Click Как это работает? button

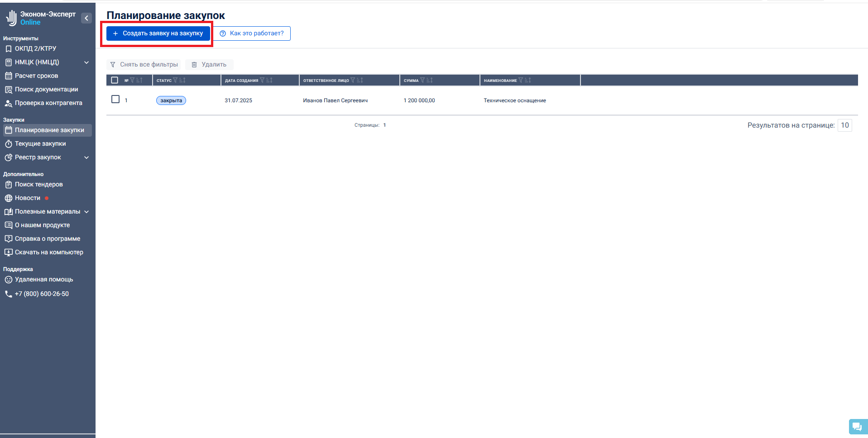252,33
